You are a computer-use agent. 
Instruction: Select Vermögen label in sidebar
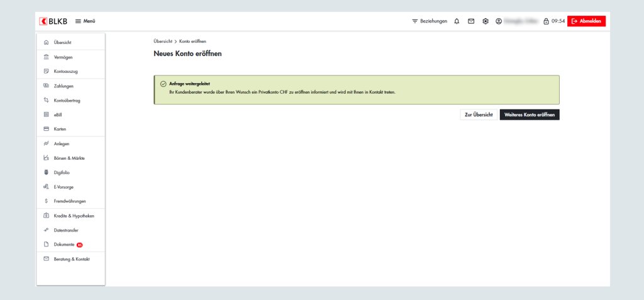64,57
